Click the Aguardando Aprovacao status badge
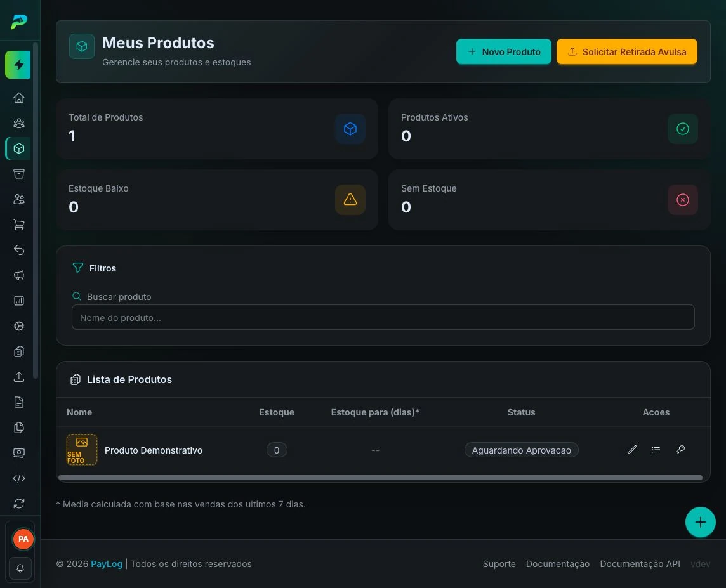Viewport: 726px width, 588px height. point(522,450)
